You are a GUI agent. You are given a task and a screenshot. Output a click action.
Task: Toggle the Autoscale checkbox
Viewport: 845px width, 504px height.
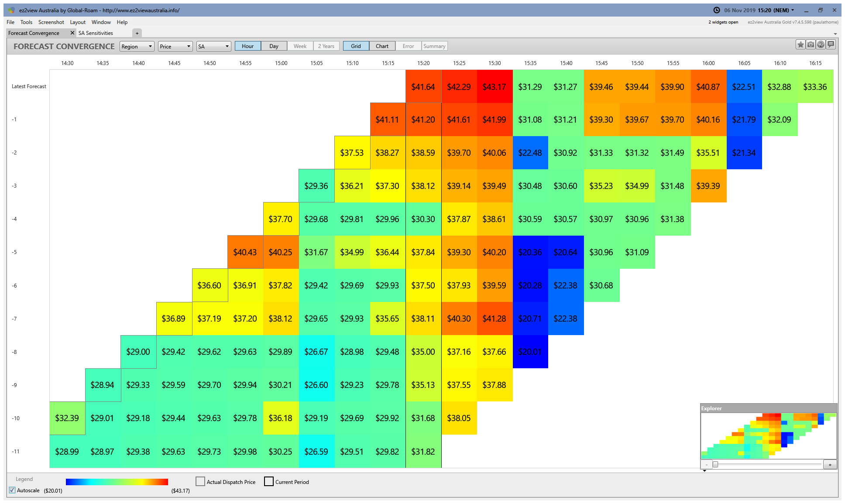12,490
